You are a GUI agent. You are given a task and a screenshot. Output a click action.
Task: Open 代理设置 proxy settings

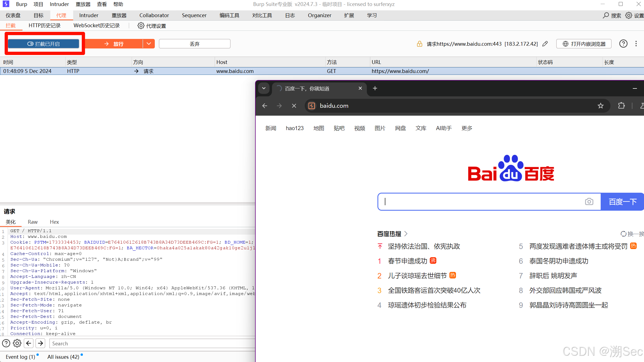click(152, 26)
